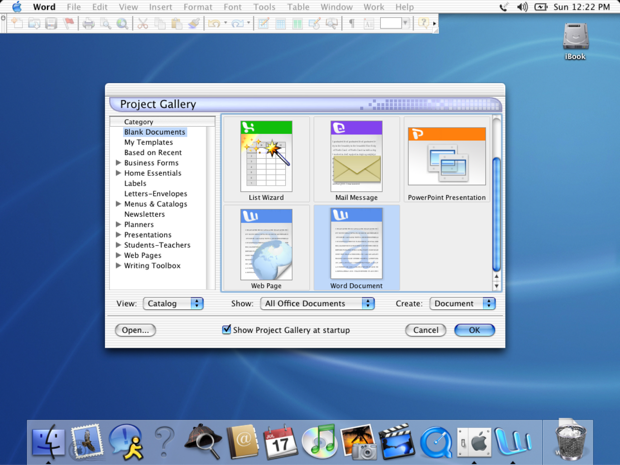Open the Tools menu

pyautogui.click(x=264, y=7)
